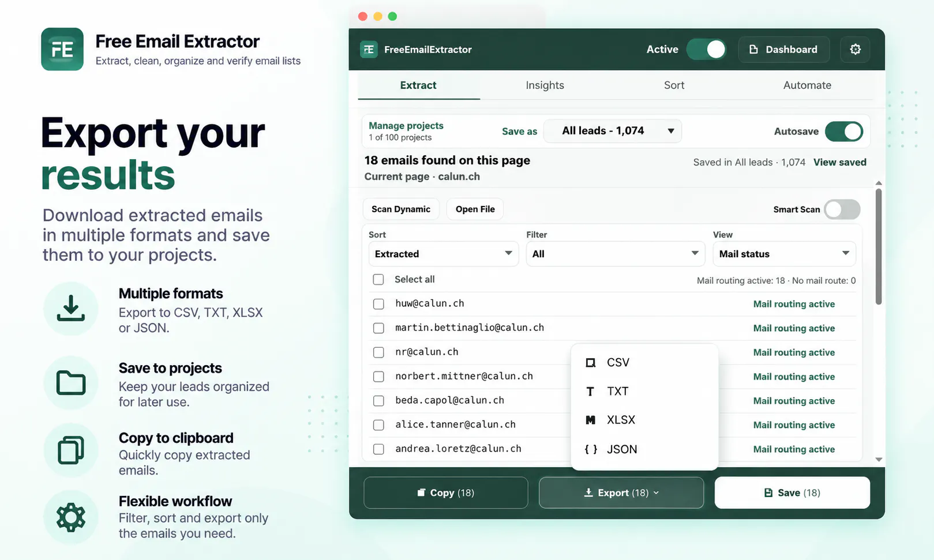
Task: Open the settings gear in extension header
Action: click(855, 50)
